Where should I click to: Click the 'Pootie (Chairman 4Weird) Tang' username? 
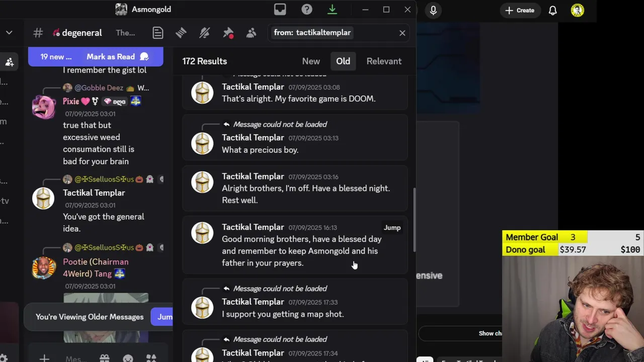click(x=96, y=268)
